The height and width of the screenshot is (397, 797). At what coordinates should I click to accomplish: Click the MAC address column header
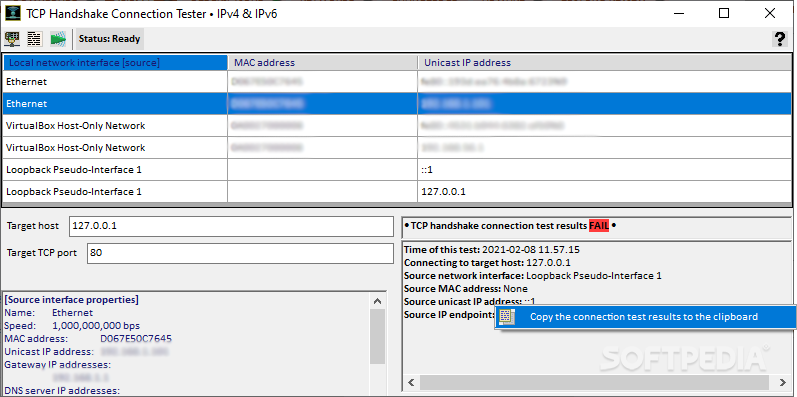(x=323, y=63)
